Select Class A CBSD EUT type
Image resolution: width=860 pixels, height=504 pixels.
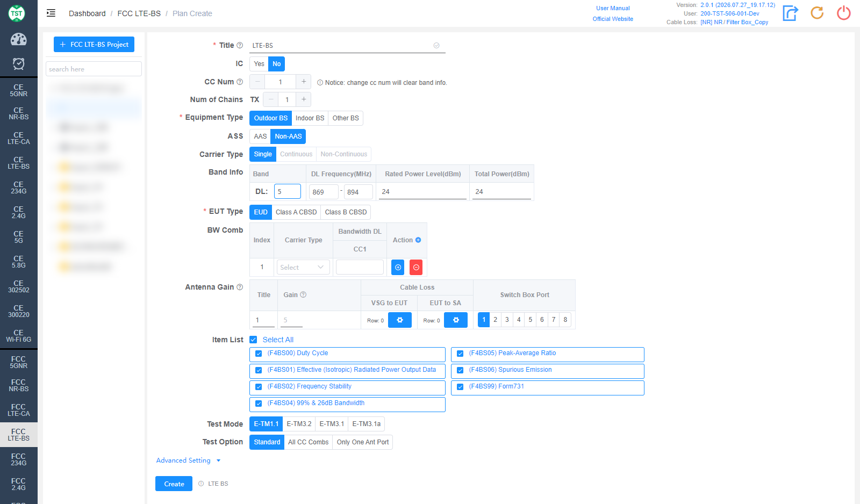pyautogui.click(x=296, y=212)
